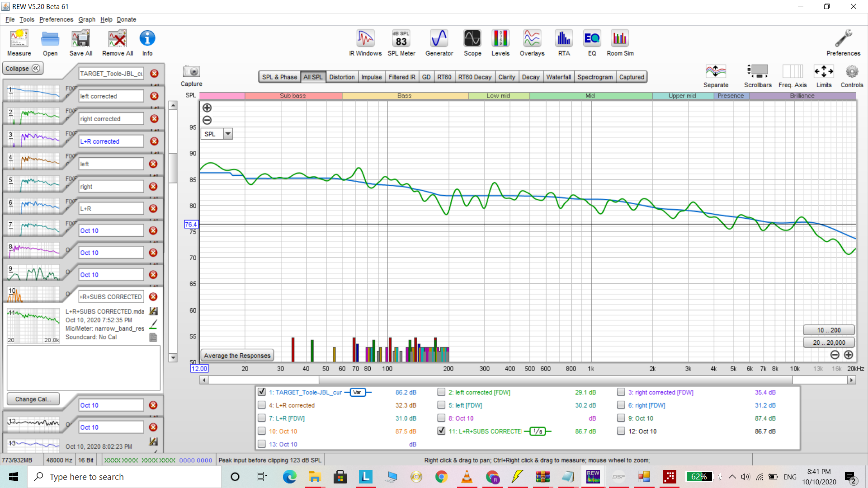Uncheck trace 11 L+R+SUBS CORRECTED checkbox
Viewport: 868px width, 488px height.
click(x=441, y=431)
